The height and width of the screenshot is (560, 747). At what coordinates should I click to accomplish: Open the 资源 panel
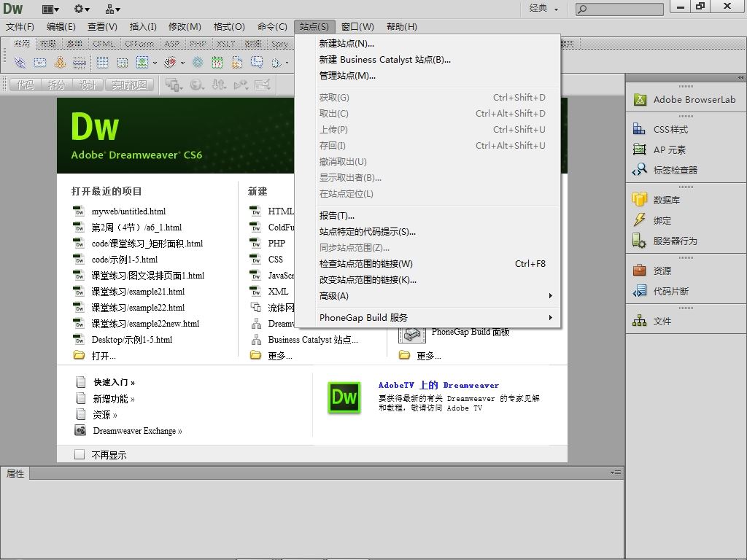click(651, 271)
